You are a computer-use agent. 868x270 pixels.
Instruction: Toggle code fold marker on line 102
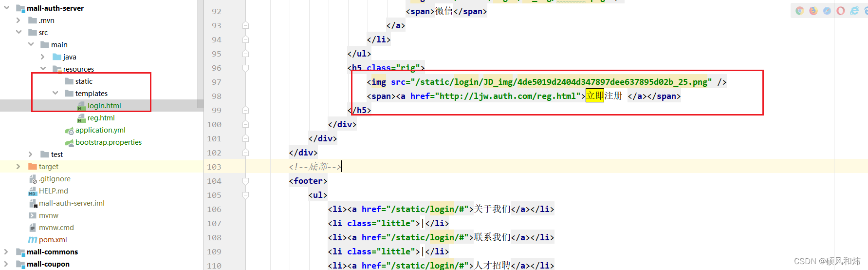(246, 153)
